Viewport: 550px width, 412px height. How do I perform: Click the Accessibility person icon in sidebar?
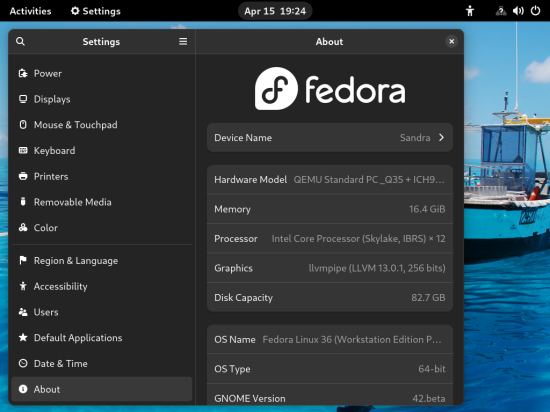click(23, 286)
